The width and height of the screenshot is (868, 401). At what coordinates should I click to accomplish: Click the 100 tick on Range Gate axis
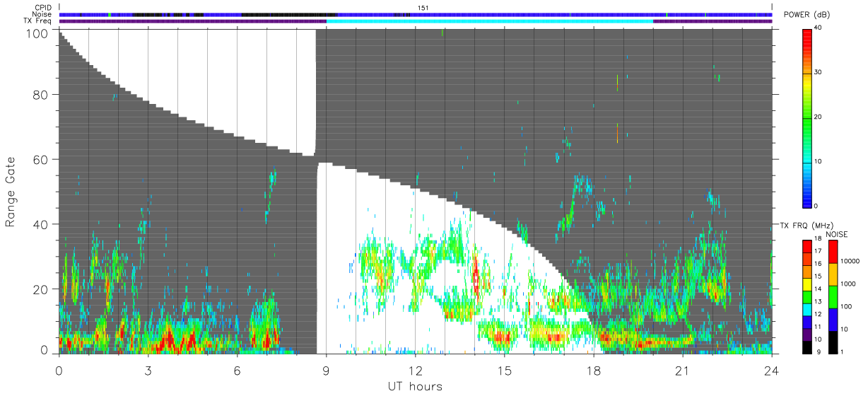click(37, 33)
